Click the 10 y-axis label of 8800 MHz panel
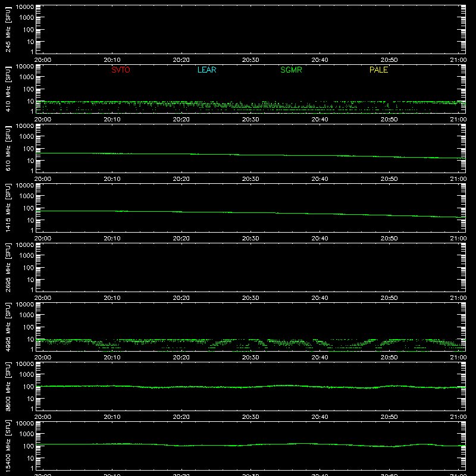The image size is (476, 476). point(31,399)
